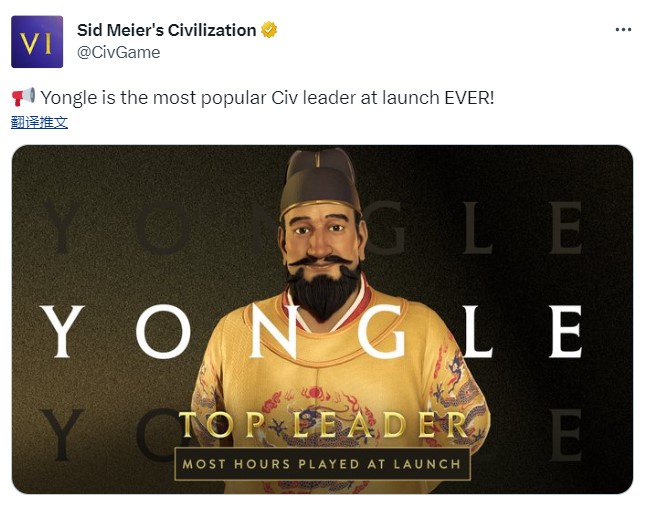The height and width of the screenshot is (511, 647).
Task: Open the three-dot more options menu
Action: click(x=622, y=30)
